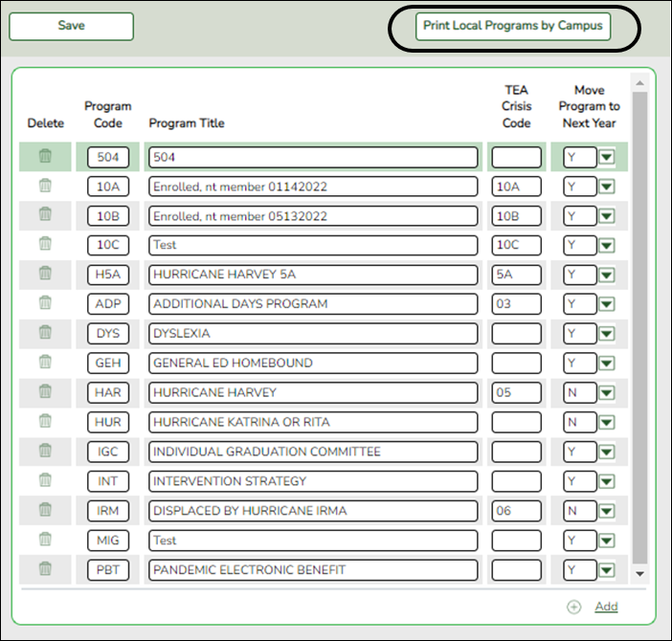Click trash icon for program 10A
Image resolution: width=672 pixels, height=641 pixels.
(45, 187)
